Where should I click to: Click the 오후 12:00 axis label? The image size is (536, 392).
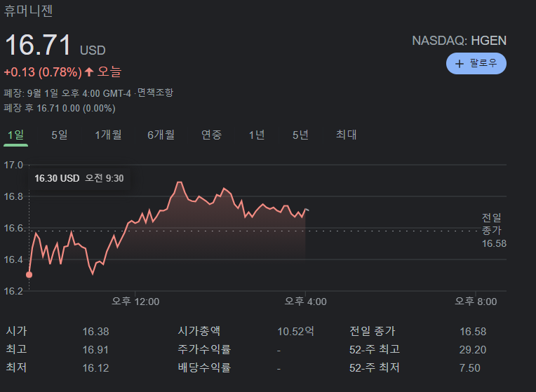pos(135,302)
